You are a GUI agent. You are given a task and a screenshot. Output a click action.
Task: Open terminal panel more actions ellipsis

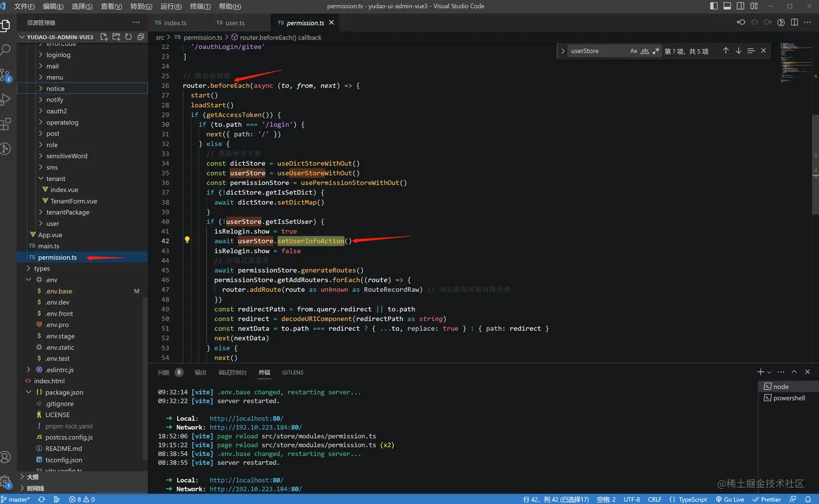(781, 372)
